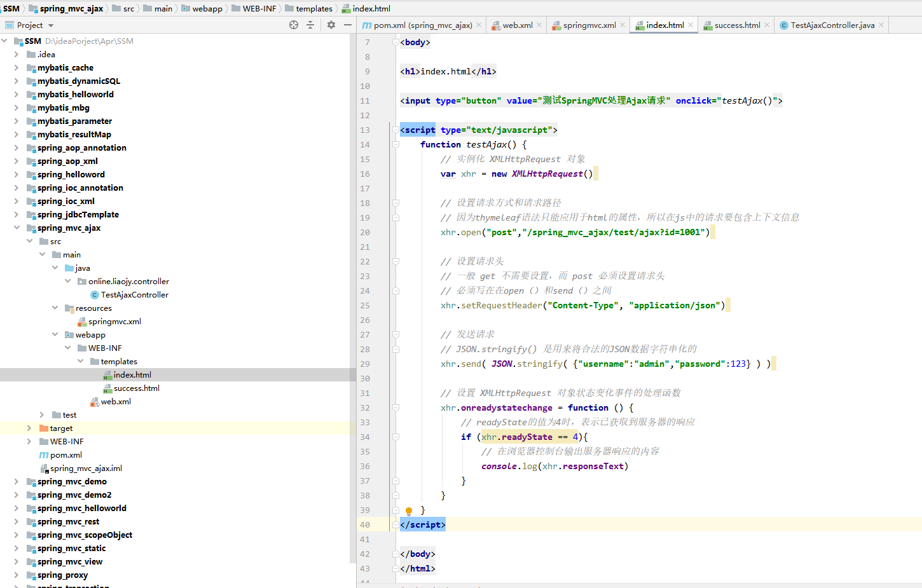
Task: Open the Project view dropdown
Action: pos(51,25)
